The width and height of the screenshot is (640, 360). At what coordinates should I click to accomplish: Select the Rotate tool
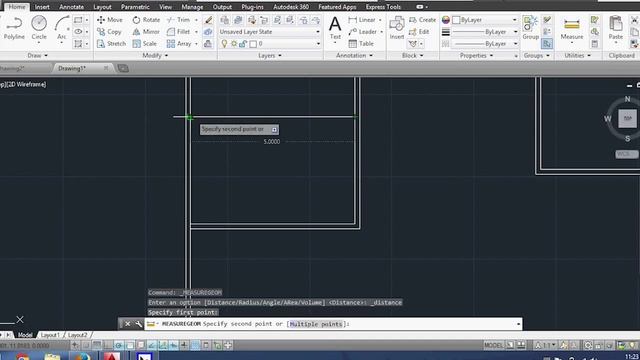(146, 20)
